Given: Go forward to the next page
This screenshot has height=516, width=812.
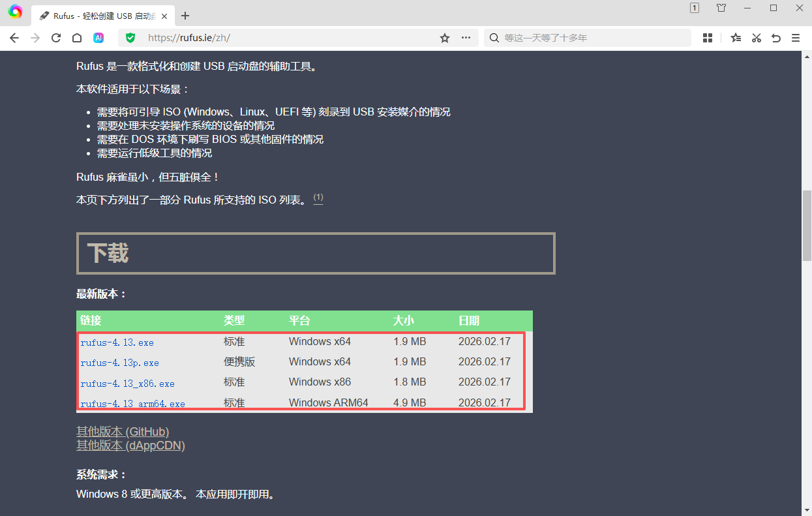Looking at the screenshot, I should pos(35,38).
